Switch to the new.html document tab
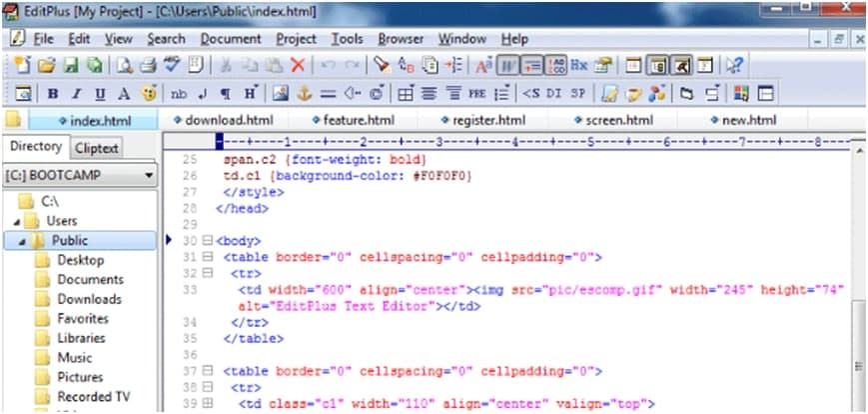Screen dimensions: 868x414 pyautogui.click(x=743, y=120)
